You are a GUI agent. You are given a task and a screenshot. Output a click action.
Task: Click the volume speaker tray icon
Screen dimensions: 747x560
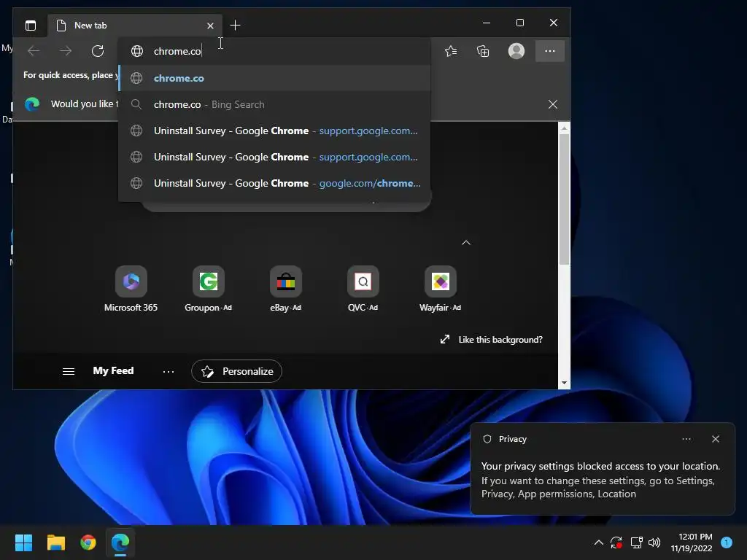point(654,542)
